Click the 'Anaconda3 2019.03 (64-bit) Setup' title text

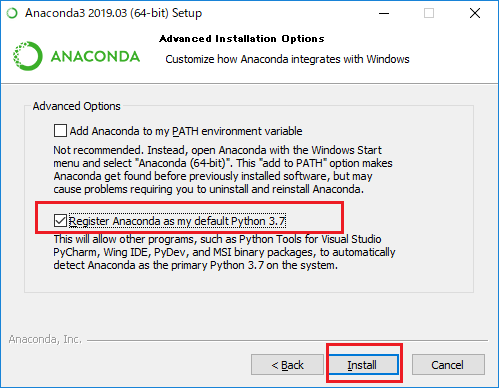click(x=114, y=13)
